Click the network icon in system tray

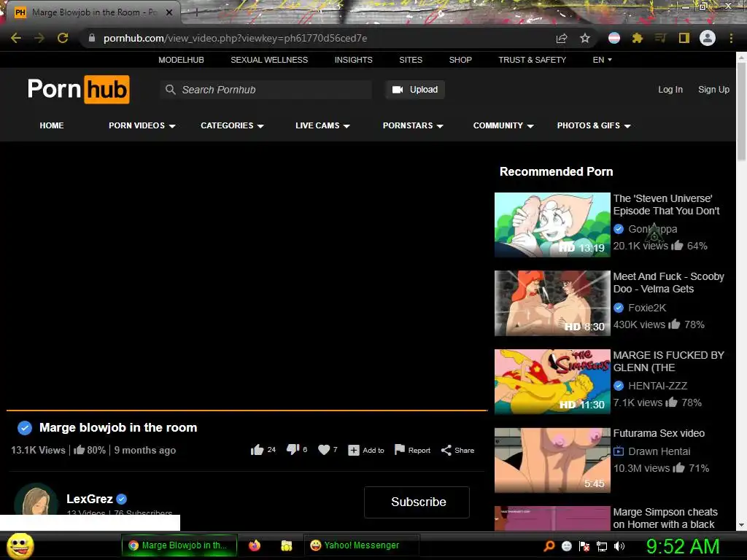click(x=602, y=546)
